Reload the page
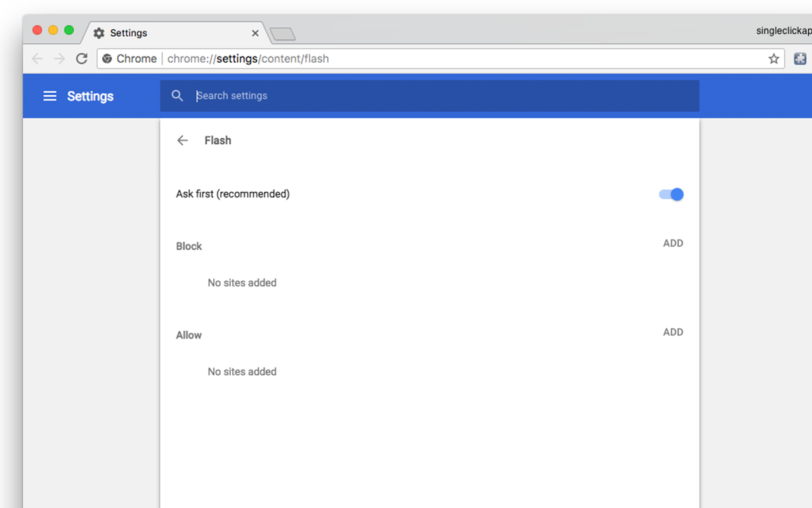Image resolution: width=812 pixels, height=508 pixels. [81, 58]
